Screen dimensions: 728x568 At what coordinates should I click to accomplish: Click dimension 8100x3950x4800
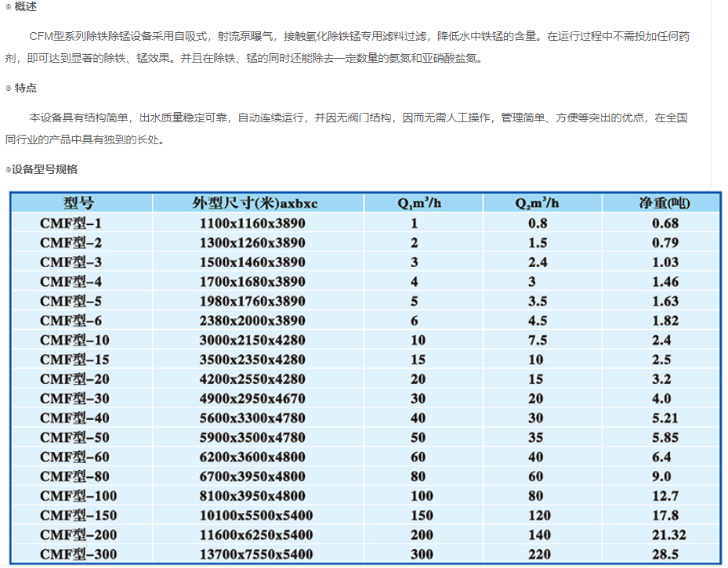point(252,496)
